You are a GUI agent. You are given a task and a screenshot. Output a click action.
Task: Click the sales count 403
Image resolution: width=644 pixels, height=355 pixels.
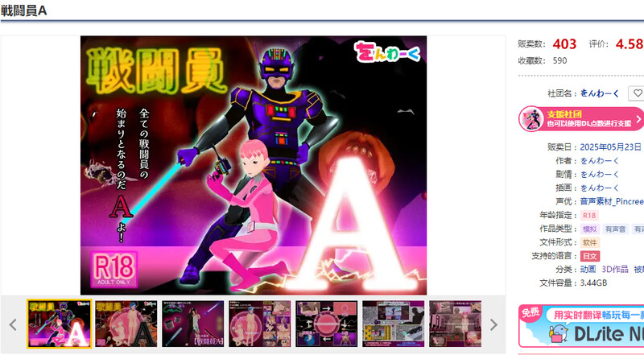tap(564, 44)
